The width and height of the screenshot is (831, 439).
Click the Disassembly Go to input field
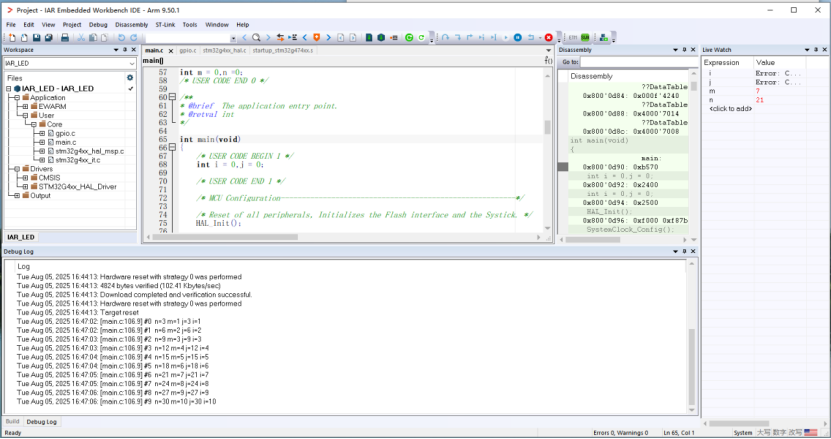click(639, 62)
